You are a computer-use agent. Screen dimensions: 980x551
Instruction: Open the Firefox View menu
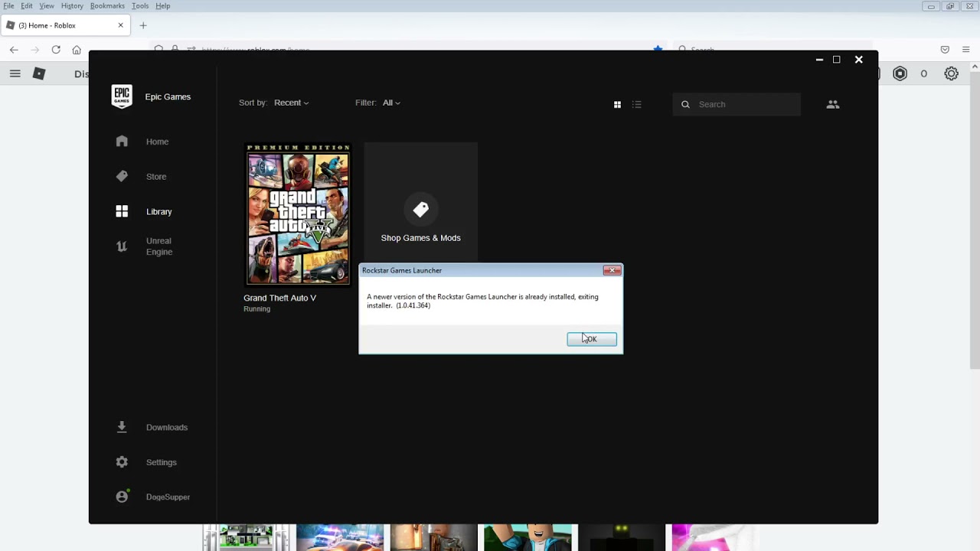coord(47,5)
